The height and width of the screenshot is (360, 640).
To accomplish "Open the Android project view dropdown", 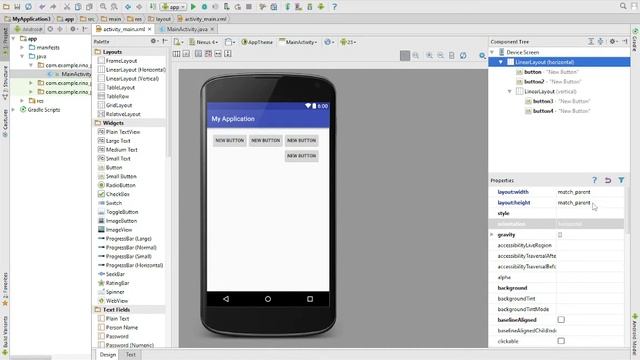I will [x=29, y=29].
